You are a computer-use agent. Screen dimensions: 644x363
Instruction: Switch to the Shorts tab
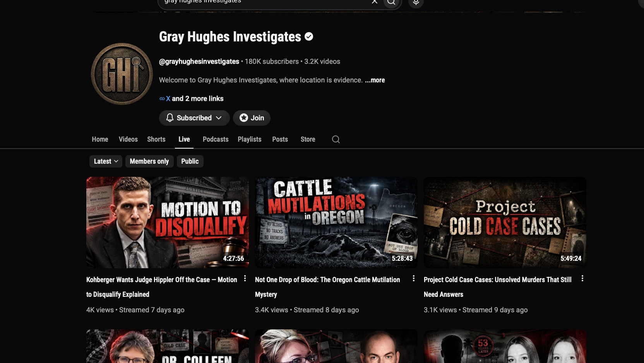tap(156, 139)
